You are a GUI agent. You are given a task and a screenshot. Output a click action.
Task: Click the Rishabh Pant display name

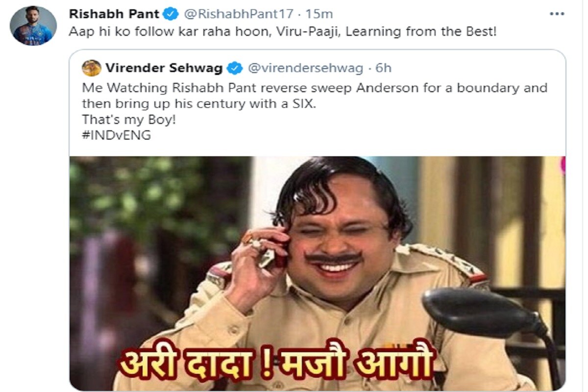click(x=114, y=14)
